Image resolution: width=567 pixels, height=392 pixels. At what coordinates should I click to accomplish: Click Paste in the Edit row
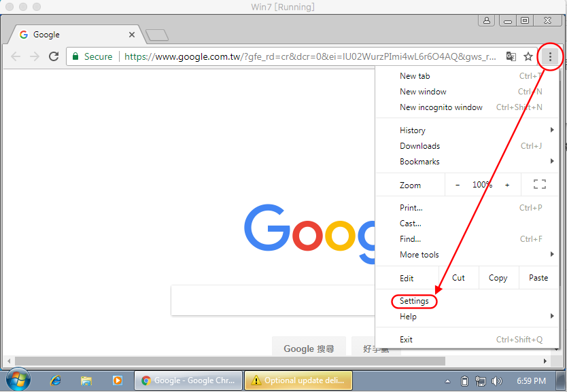(538, 277)
